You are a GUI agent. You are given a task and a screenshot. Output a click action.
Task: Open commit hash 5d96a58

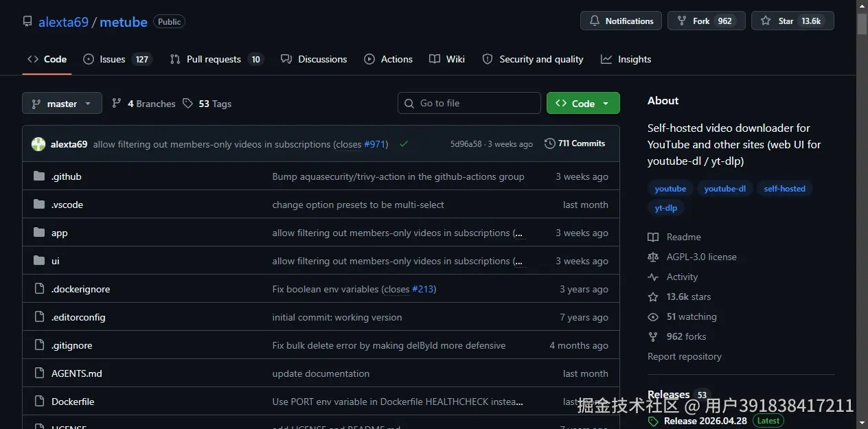pyautogui.click(x=466, y=144)
